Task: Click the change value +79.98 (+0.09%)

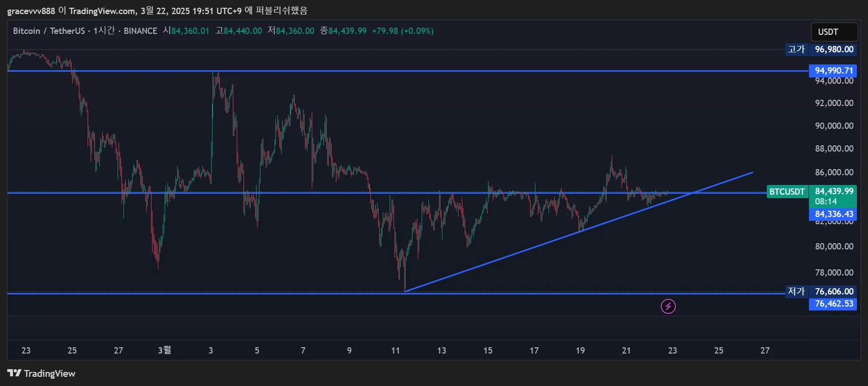Action: [x=402, y=31]
